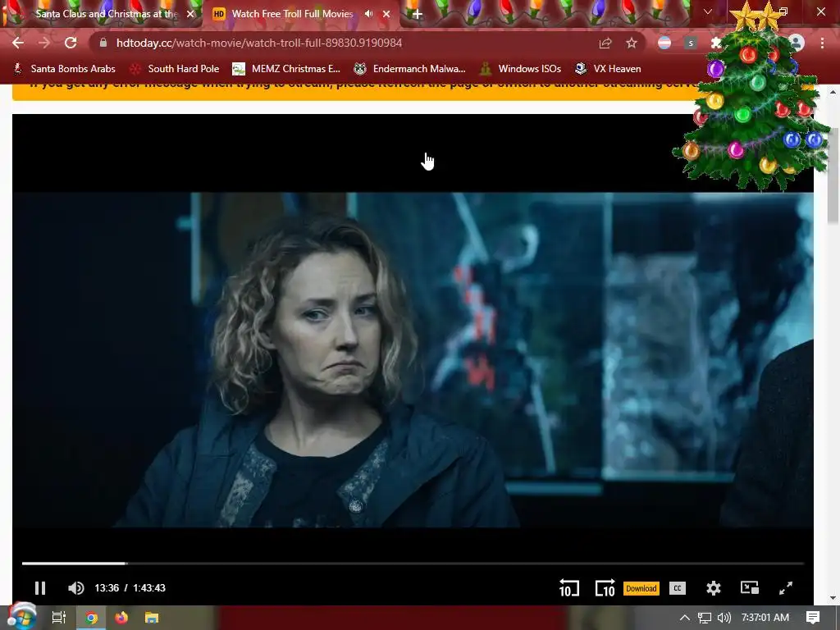The width and height of the screenshot is (840, 630).
Task: Click the address bar URL
Action: [258, 43]
